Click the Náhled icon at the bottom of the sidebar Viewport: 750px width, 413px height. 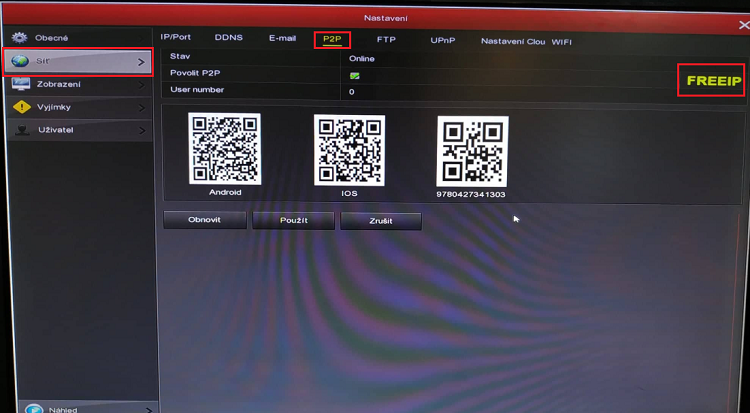point(34,408)
